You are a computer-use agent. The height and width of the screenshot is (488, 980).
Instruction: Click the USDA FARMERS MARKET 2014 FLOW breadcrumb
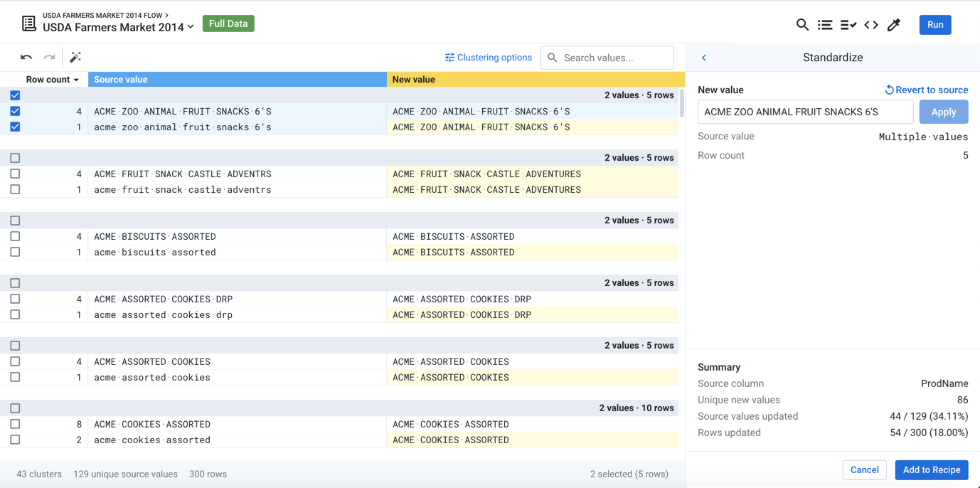tap(102, 15)
